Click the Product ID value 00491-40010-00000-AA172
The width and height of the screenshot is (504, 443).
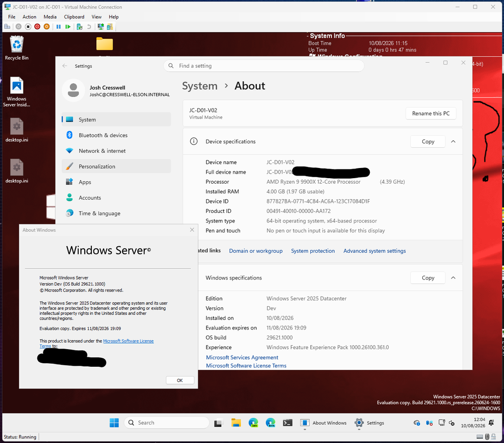pos(298,211)
